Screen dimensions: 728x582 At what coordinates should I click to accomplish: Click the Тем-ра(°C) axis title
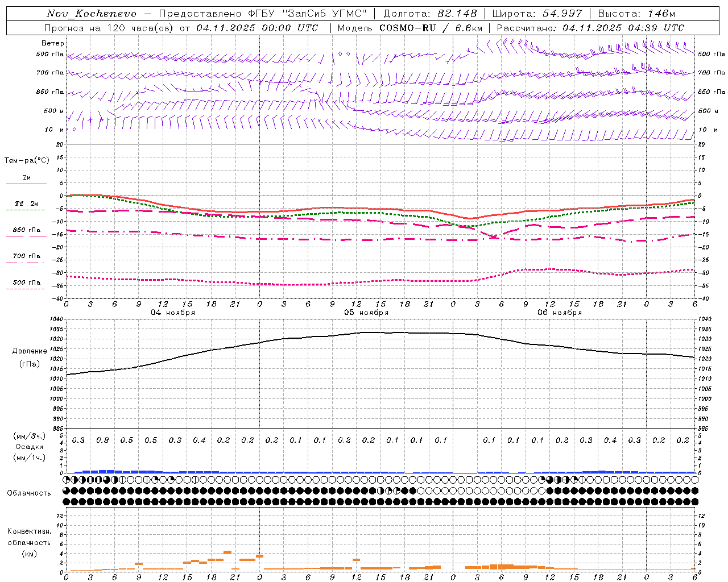point(27,160)
